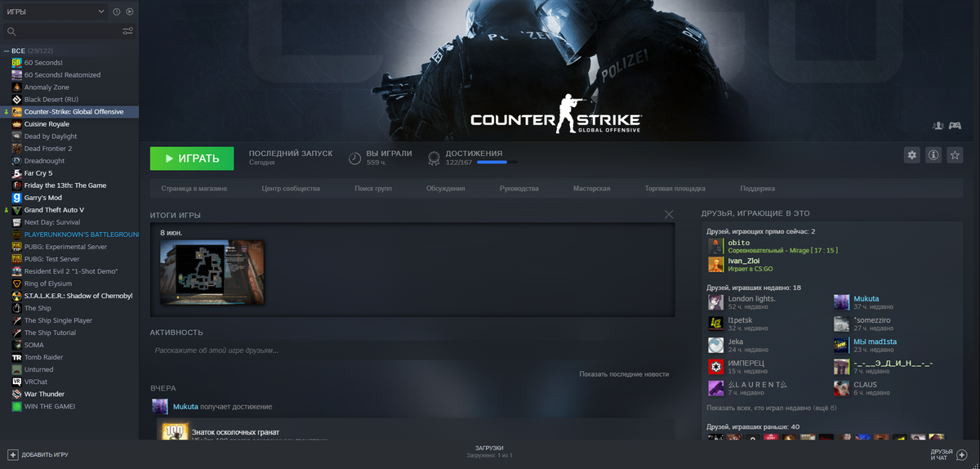Select 60 Seconds! Reatomized in the library
Image resolution: width=980 pixels, height=469 pixels.
point(62,75)
